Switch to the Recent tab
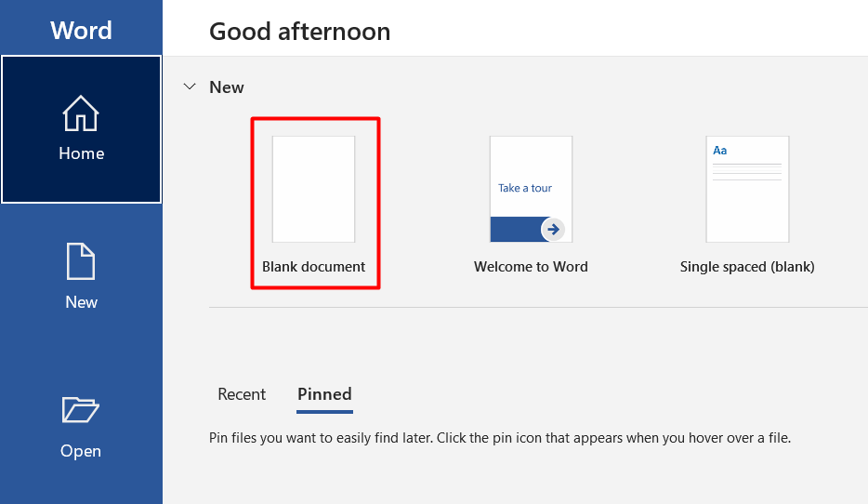 tap(242, 394)
